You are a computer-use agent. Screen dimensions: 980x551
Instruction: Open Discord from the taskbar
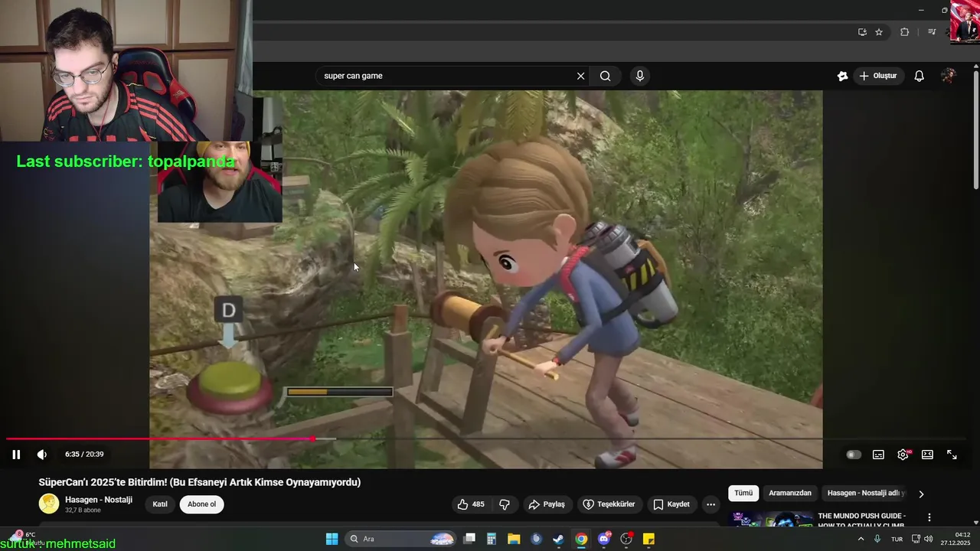(x=604, y=539)
